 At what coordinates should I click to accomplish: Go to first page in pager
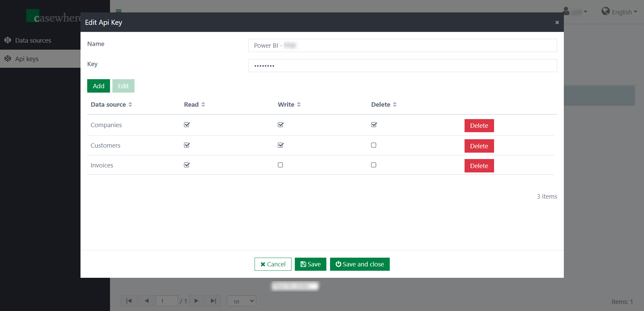point(129,301)
